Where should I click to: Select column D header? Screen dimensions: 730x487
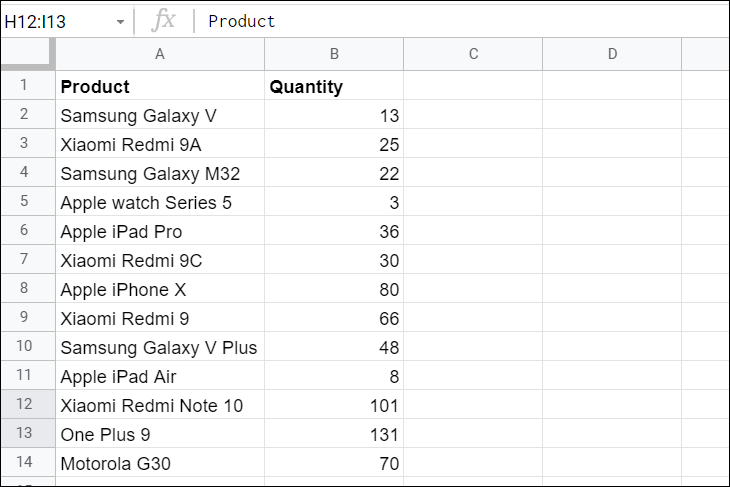click(612, 54)
